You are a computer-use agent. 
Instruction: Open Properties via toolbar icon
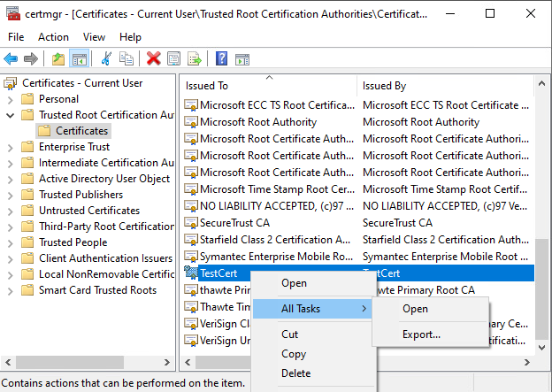tap(174, 58)
